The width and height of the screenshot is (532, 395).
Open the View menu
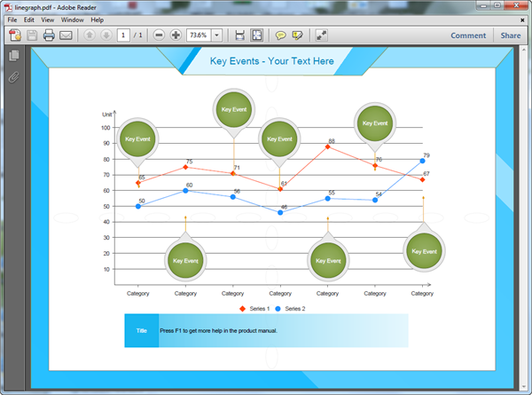point(48,20)
